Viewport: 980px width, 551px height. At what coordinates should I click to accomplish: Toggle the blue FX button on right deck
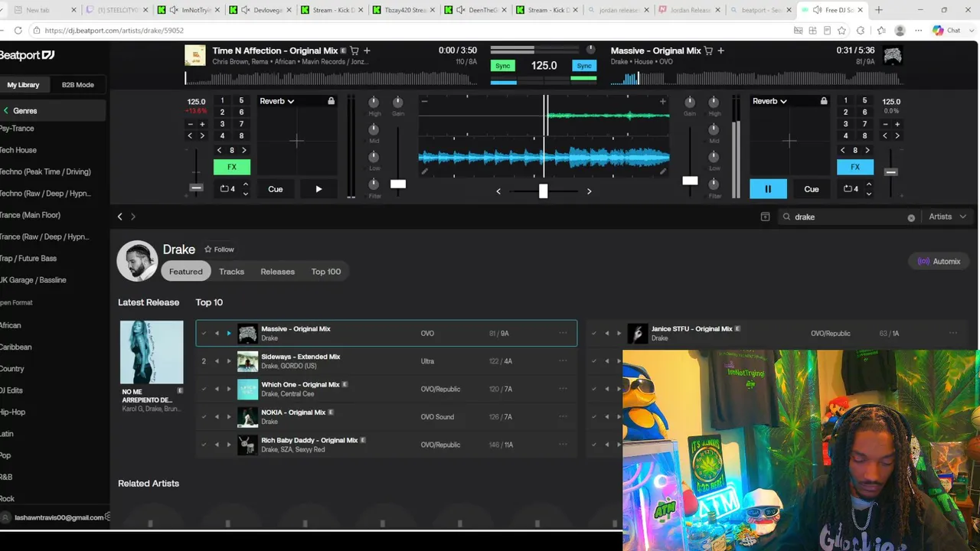(855, 167)
